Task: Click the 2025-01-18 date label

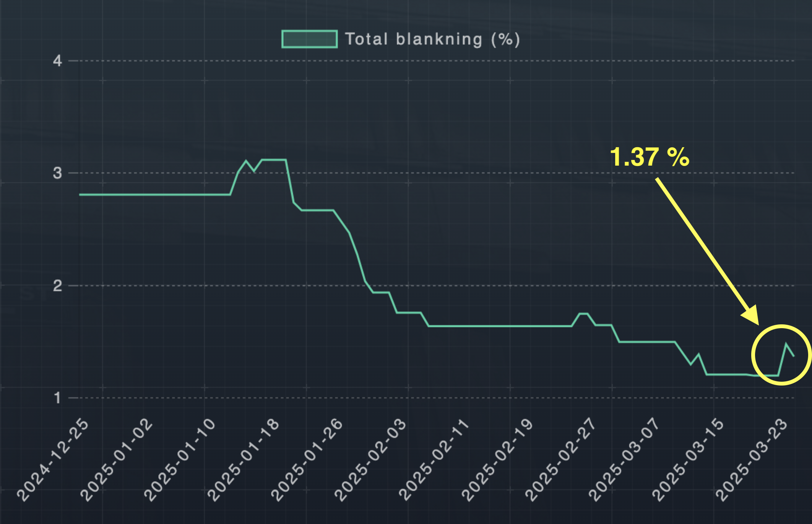Action: click(x=244, y=460)
